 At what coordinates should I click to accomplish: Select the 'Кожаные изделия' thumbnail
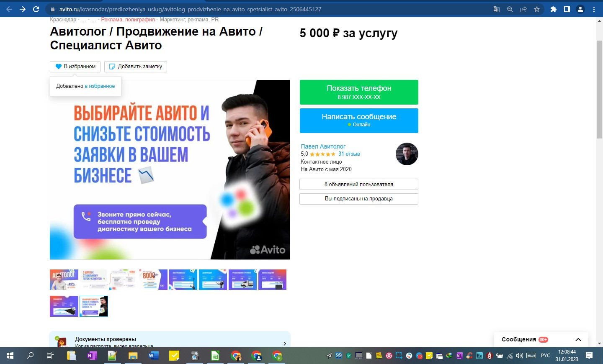[x=272, y=279]
